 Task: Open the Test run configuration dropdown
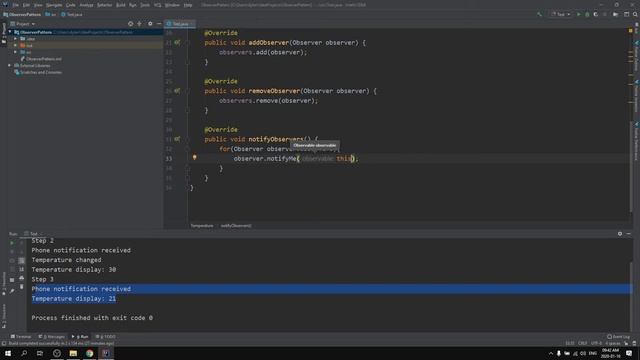(x=560, y=14)
